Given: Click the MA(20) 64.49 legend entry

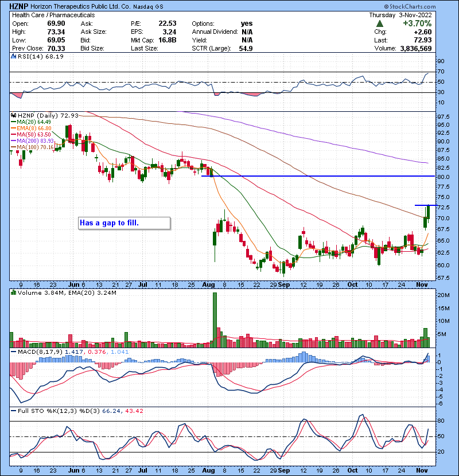Looking at the screenshot, I should click(30, 122).
